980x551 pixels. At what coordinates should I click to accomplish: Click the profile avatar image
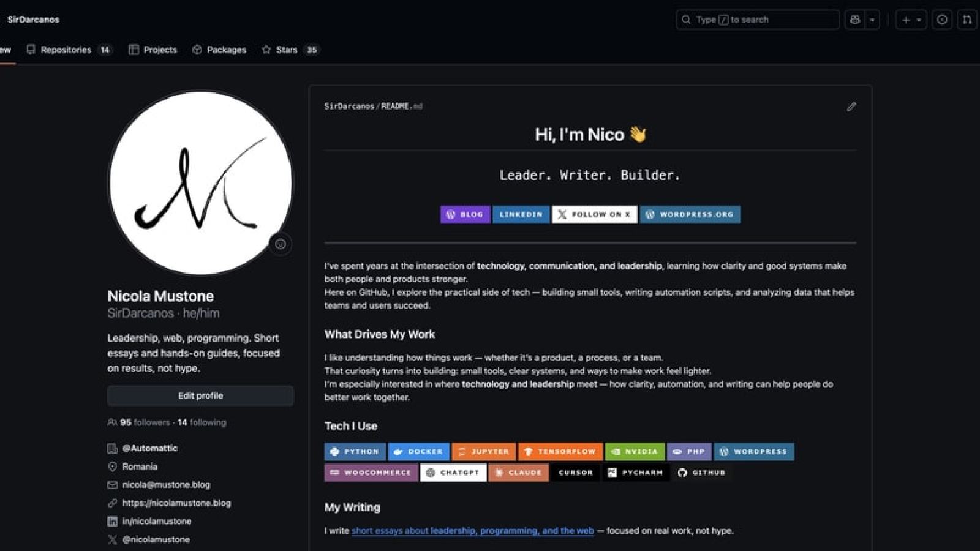click(x=200, y=183)
